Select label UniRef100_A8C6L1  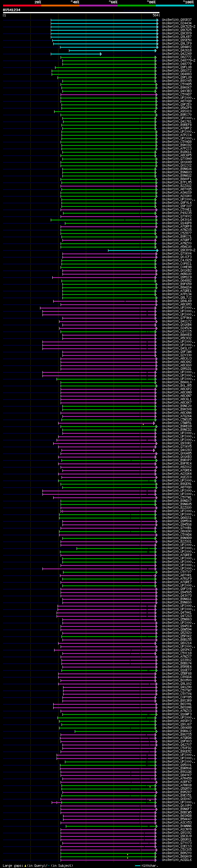pyautogui.click(x=177, y=399)
